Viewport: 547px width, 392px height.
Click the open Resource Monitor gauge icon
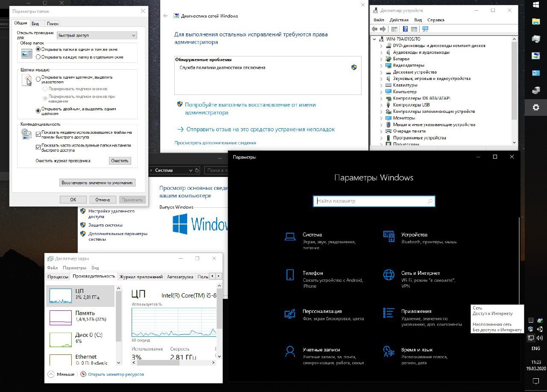click(x=83, y=374)
